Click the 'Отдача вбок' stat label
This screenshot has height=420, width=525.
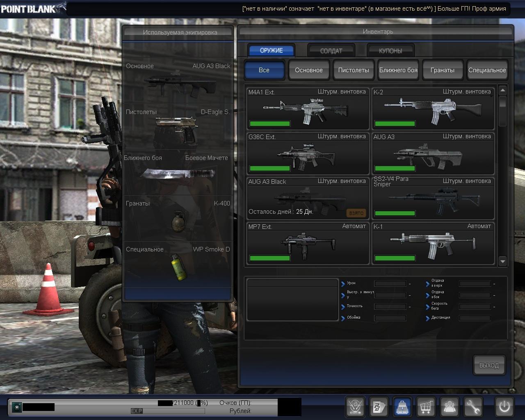click(x=438, y=294)
